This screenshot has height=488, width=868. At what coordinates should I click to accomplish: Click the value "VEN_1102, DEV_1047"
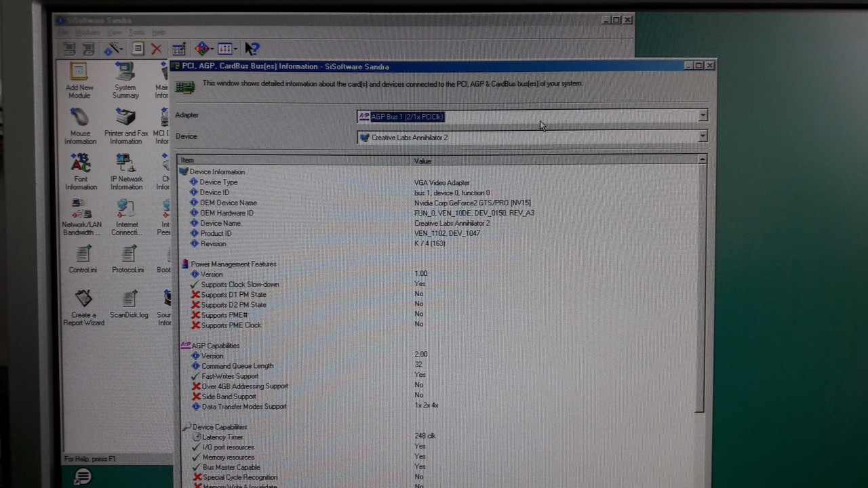tap(447, 233)
